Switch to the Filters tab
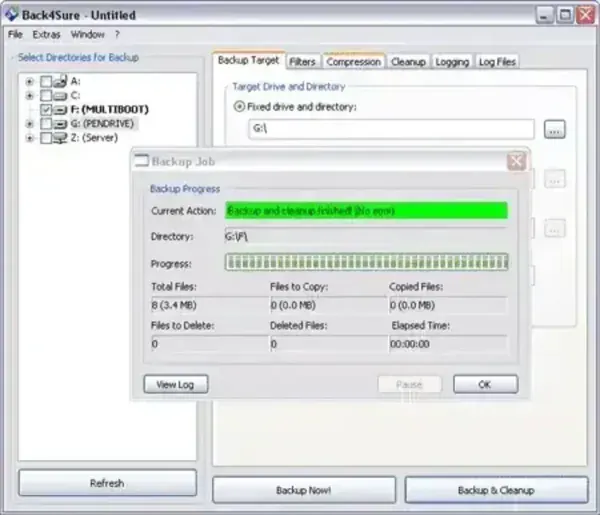The width and height of the screenshot is (600, 515). (302, 62)
